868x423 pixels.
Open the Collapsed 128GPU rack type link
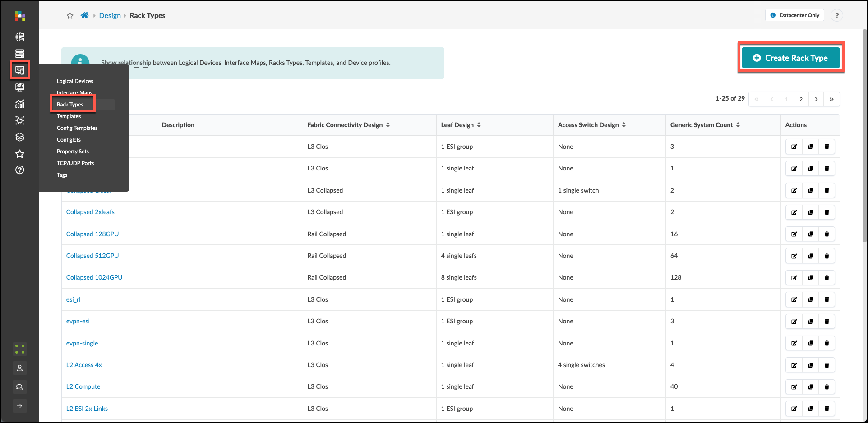coord(92,234)
